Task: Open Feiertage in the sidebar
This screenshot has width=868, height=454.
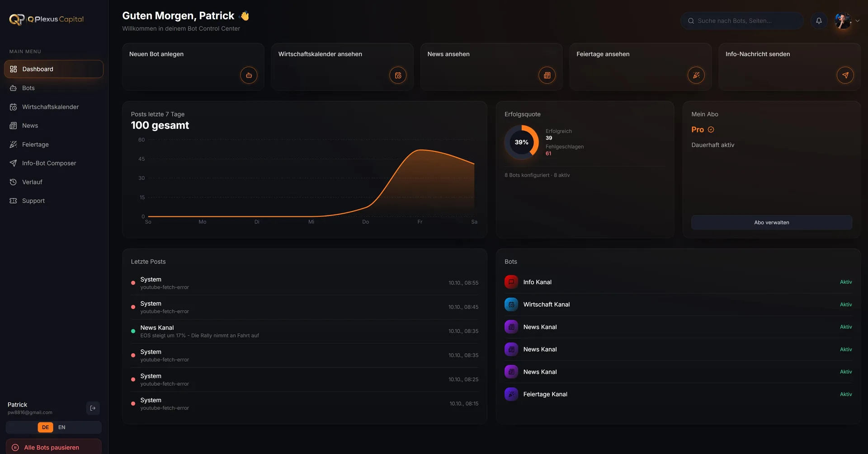Action: [x=54, y=145]
